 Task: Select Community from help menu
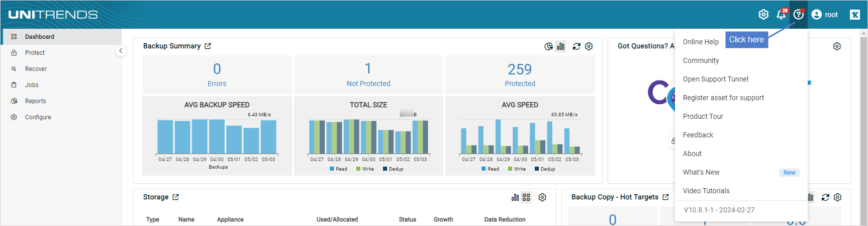(741, 60)
